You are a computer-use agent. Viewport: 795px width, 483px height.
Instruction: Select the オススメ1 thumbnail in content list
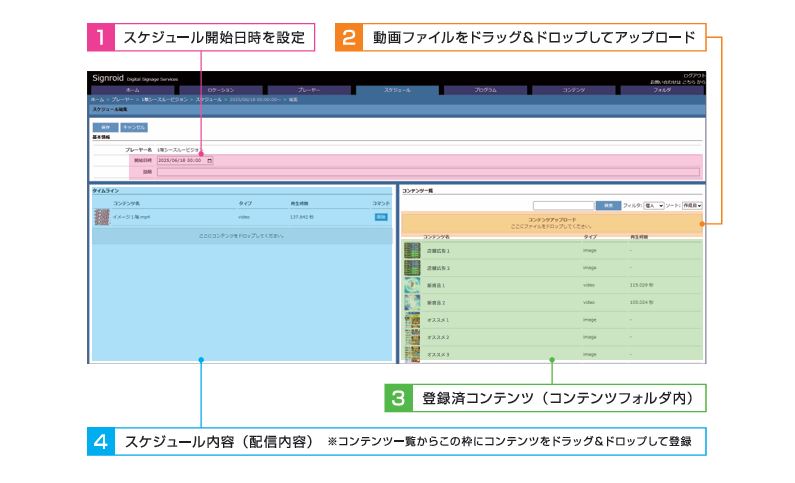(x=411, y=320)
